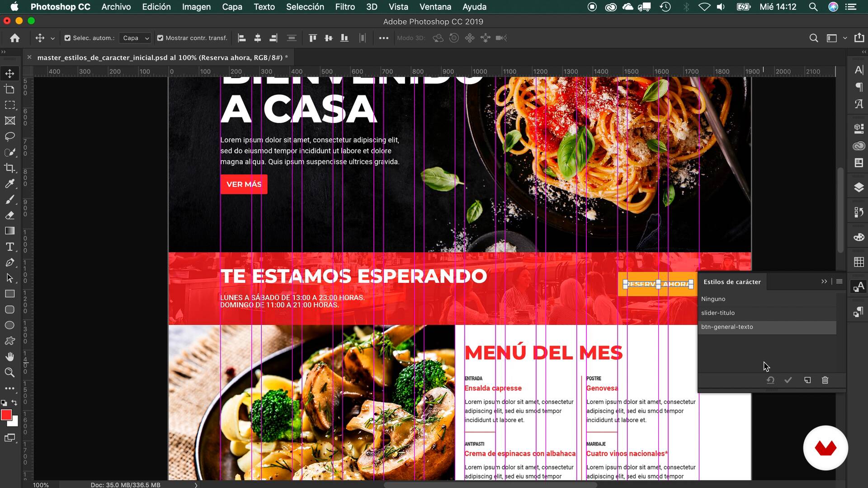
Task: Open the Paragraph panel icon
Action: click(x=859, y=87)
